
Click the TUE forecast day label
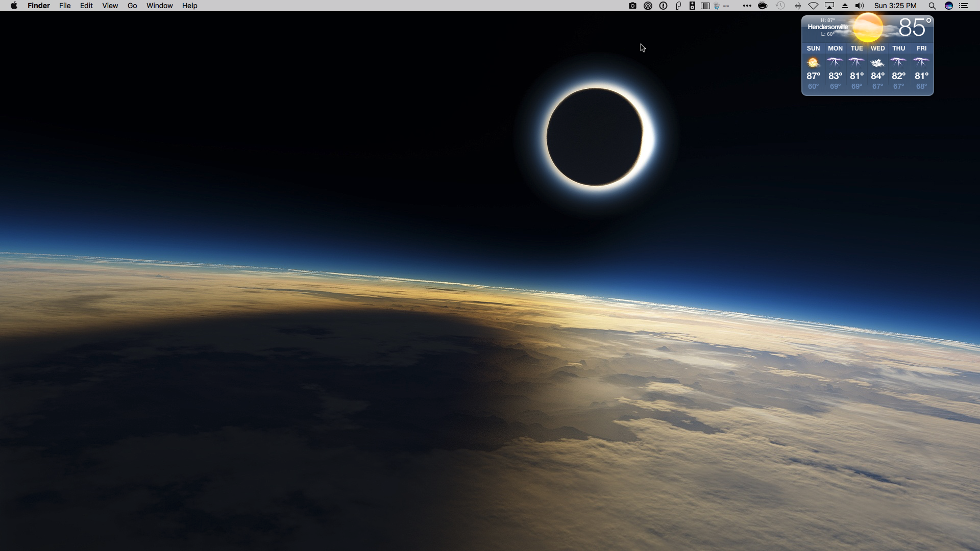pyautogui.click(x=856, y=48)
